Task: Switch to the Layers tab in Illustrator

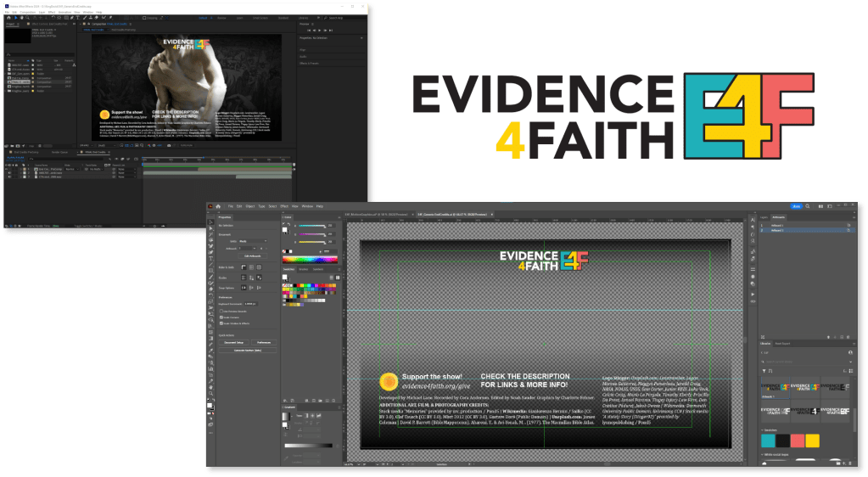Action: pyautogui.click(x=764, y=217)
